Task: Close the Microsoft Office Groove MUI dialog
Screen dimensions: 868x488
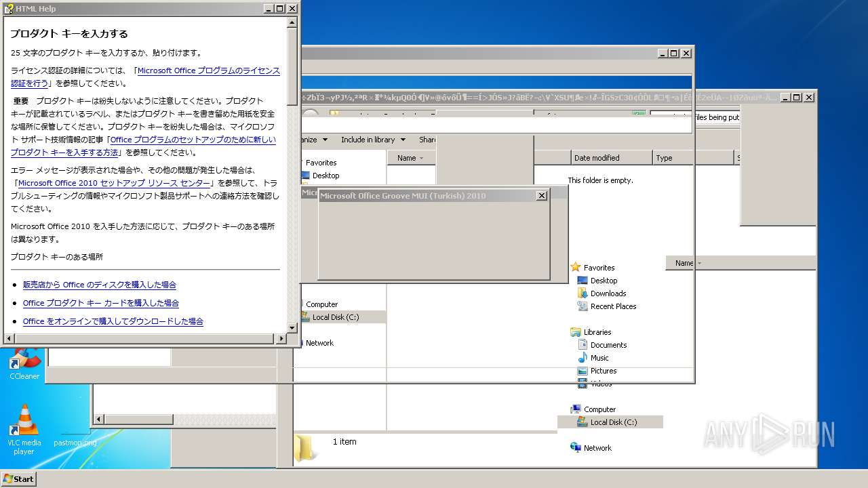Action: point(541,196)
